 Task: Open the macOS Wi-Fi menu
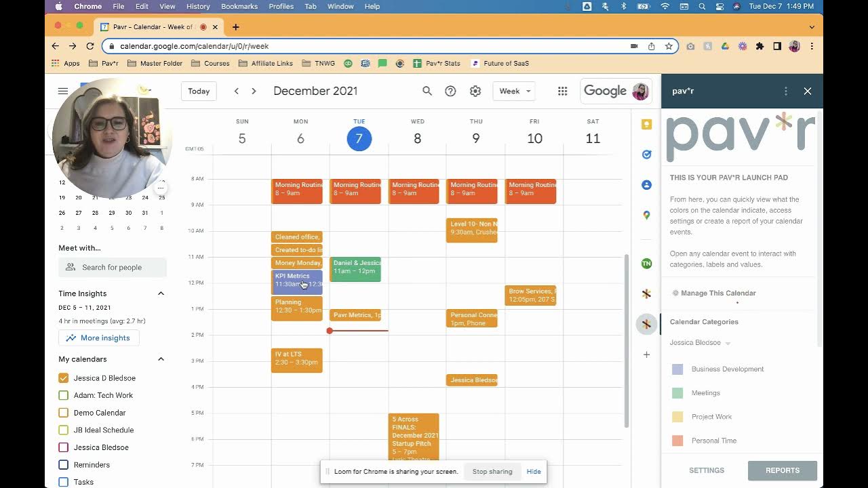(x=665, y=6)
